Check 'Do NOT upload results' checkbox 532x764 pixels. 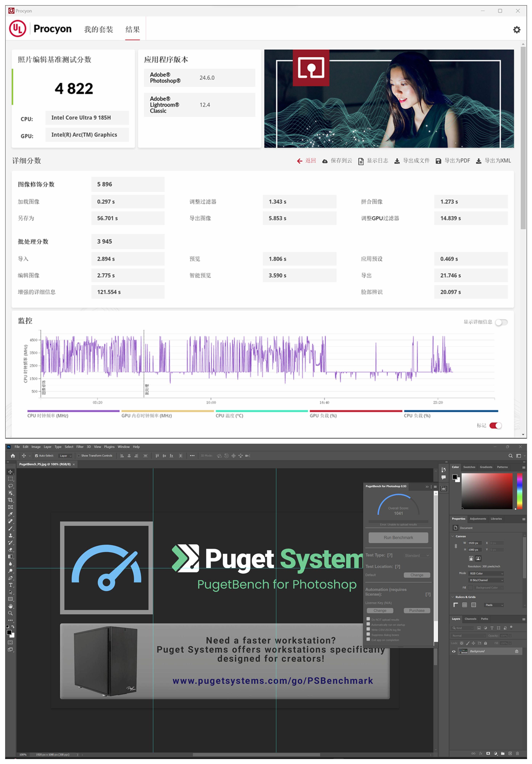point(368,619)
